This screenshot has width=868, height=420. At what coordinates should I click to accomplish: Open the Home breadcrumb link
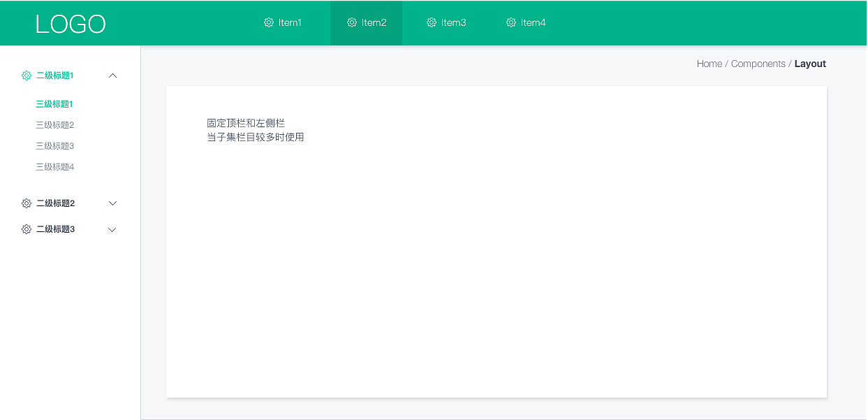point(709,64)
